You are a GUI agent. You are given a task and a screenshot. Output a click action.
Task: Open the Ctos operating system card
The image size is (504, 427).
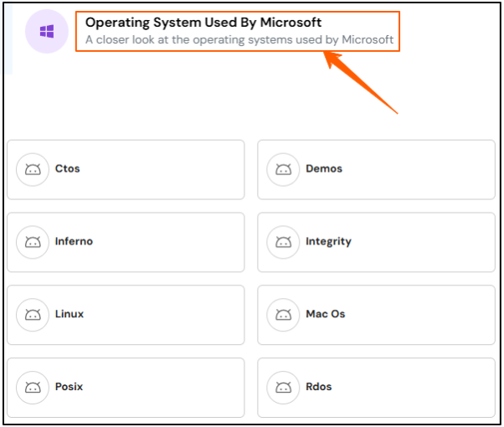point(126,170)
